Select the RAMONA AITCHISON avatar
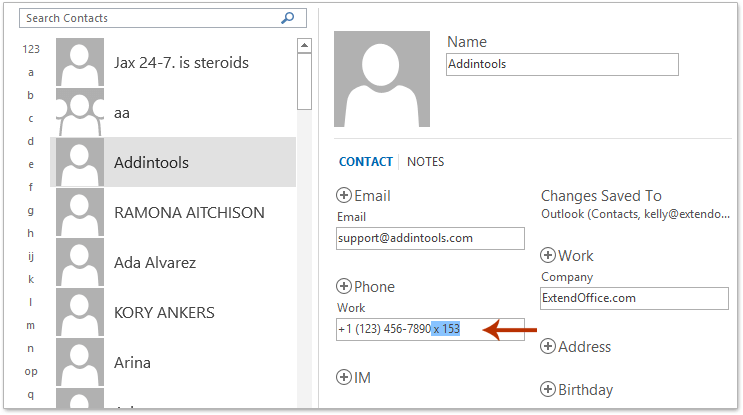The height and width of the screenshot is (415, 743). 80,212
